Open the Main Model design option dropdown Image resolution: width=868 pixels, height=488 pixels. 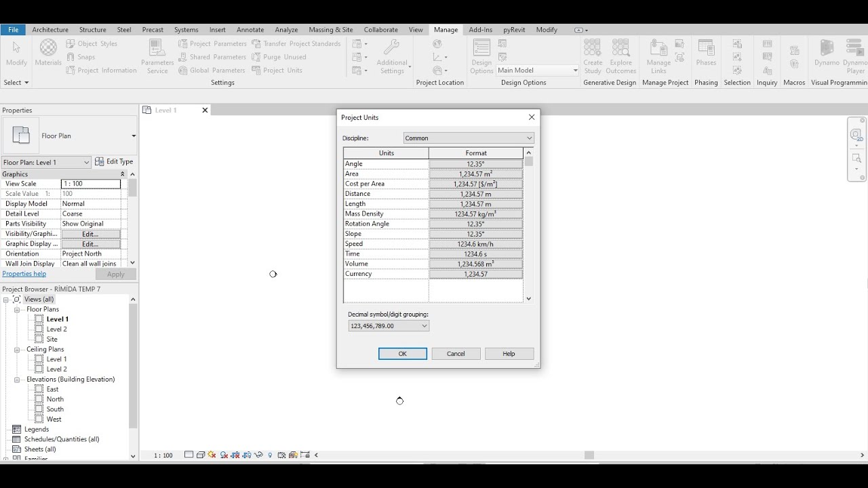pyautogui.click(x=538, y=70)
